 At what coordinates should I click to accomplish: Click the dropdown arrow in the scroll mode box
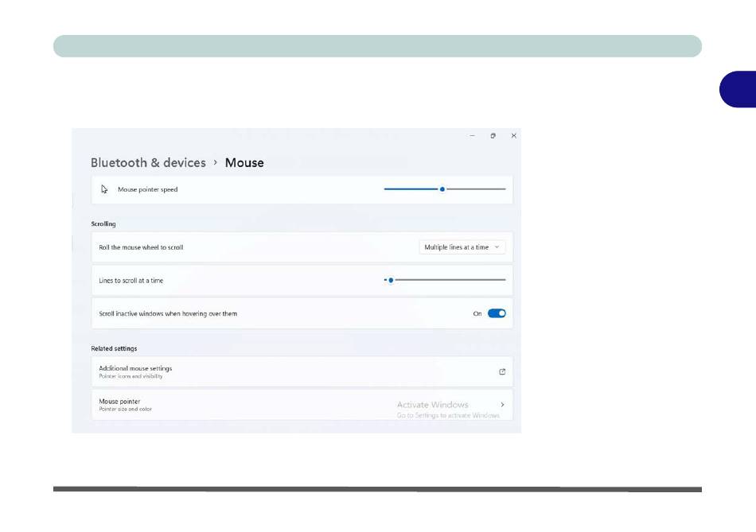(x=497, y=247)
